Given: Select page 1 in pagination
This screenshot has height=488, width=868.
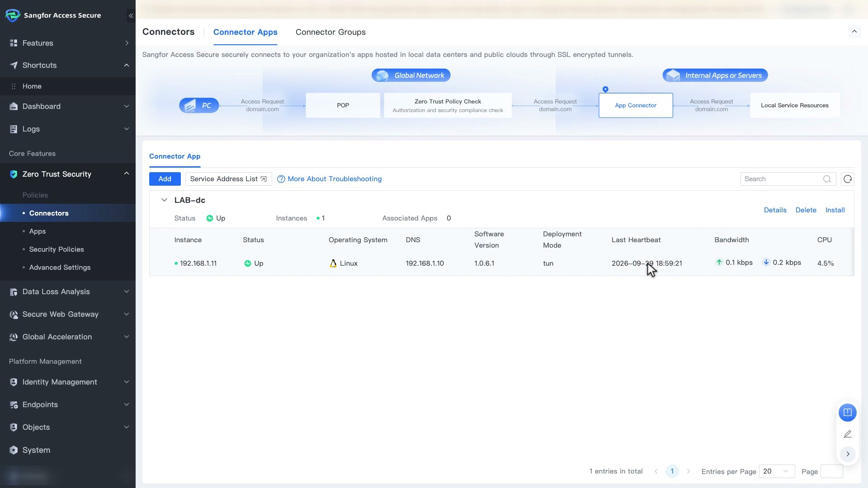Looking at the screenshot, I should coord(672,471).
